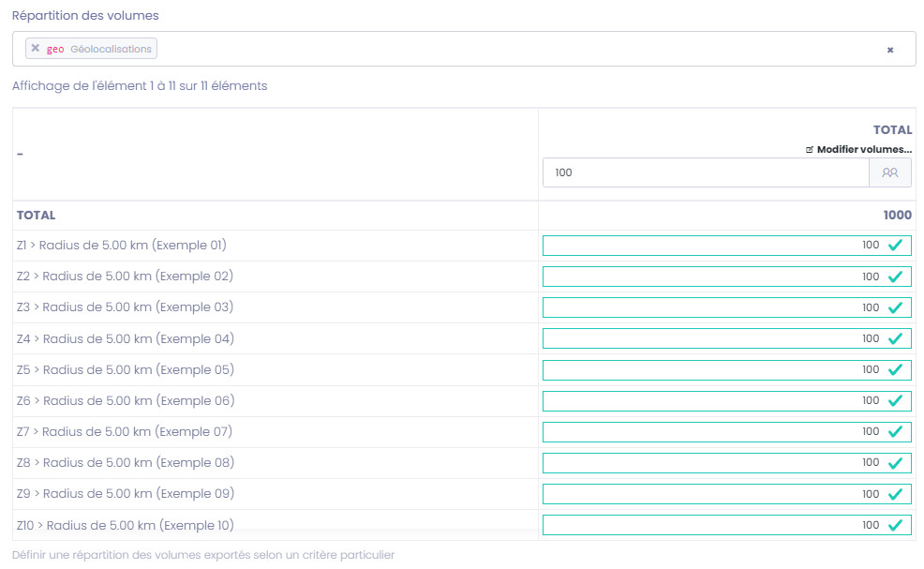Click the green checkmark on row Z10
This screenshot has height=569, width=924.
[x=895, y=525]
